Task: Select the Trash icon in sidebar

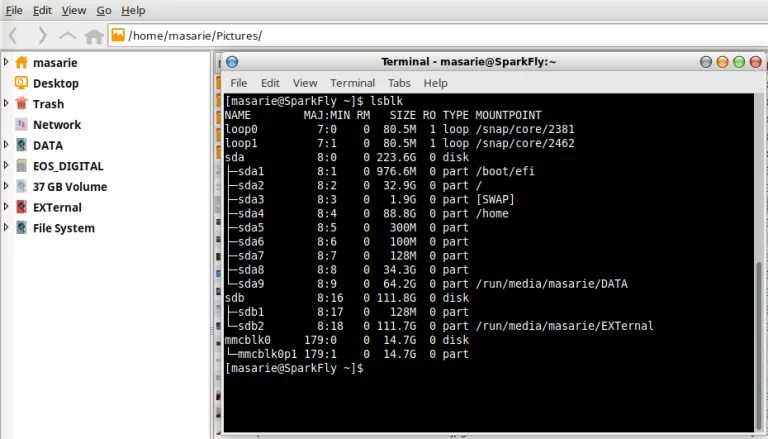Action: (22, 104)
